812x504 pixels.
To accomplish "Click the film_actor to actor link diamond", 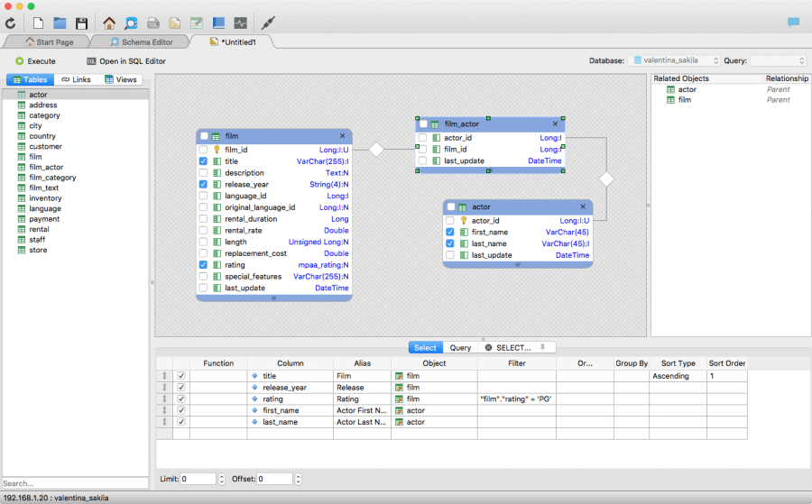I will [606, 179].
